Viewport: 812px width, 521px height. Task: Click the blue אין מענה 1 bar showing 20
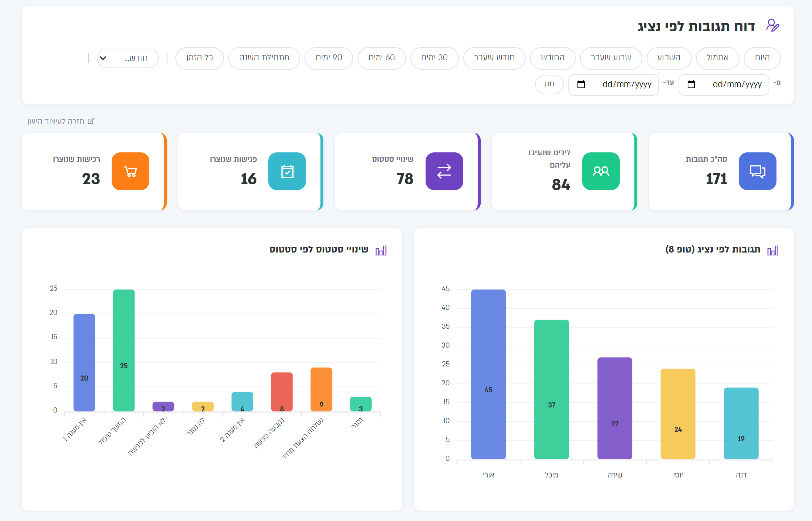84,362
